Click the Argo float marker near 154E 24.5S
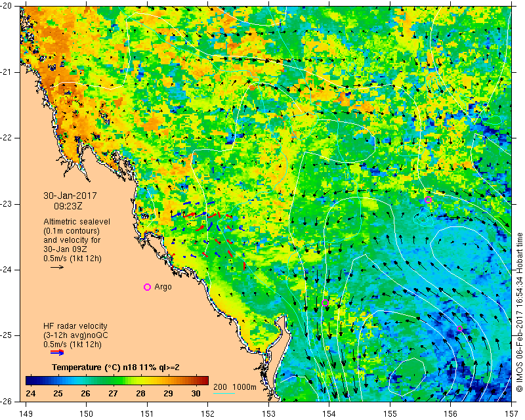The width and height of the screenshot is (525, 420). 325,303
